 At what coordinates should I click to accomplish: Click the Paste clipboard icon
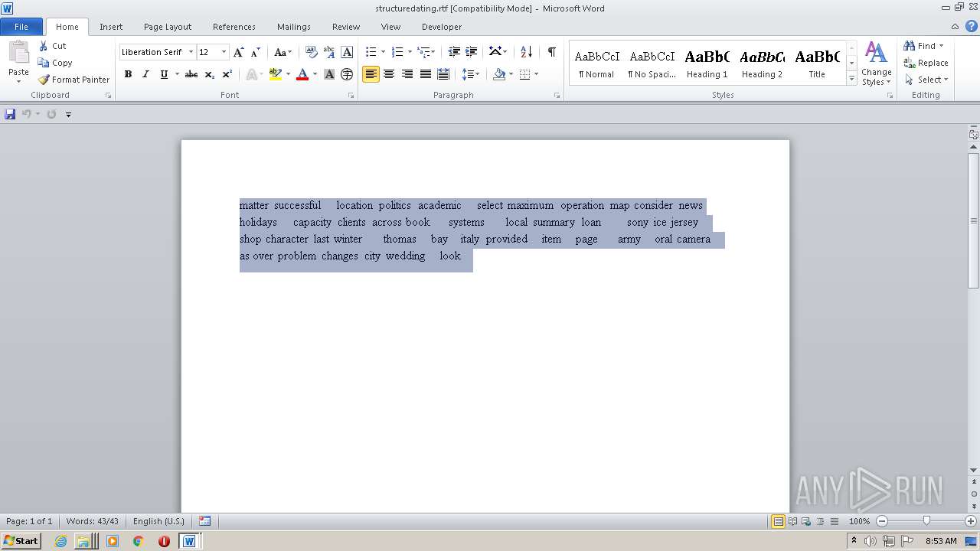coord(18,52)
